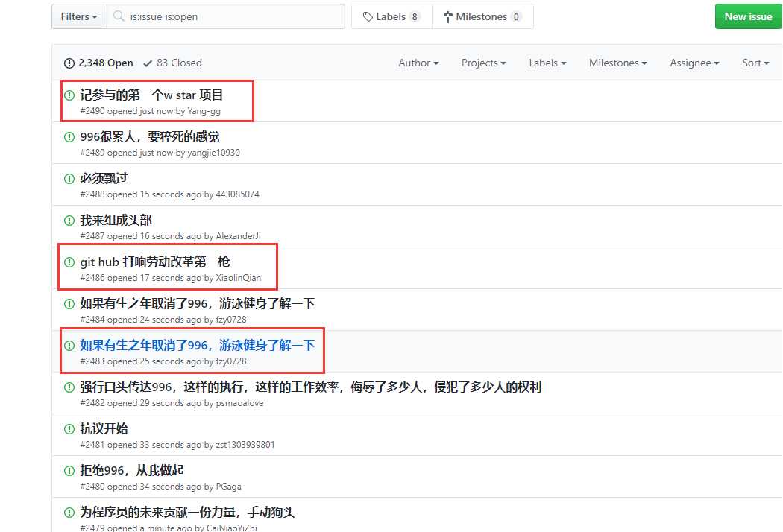Open the Filters dropdown
783x532 pixels.
click(79, 16)
